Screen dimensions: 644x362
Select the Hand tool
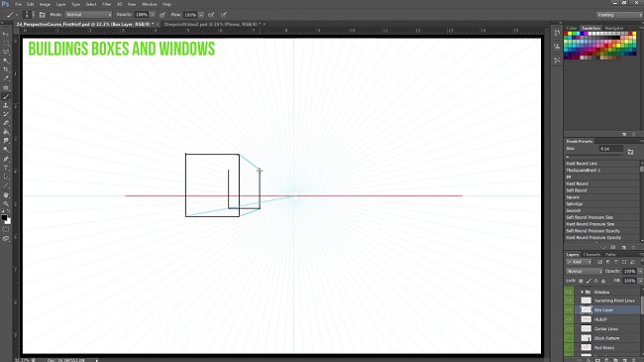click(x=6, y=195)
